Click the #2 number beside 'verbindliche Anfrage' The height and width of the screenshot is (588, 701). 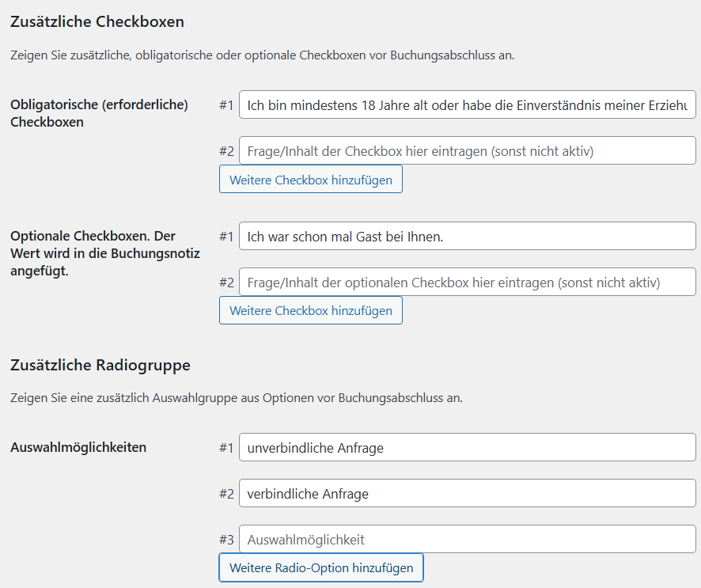(x=226, y=495)
